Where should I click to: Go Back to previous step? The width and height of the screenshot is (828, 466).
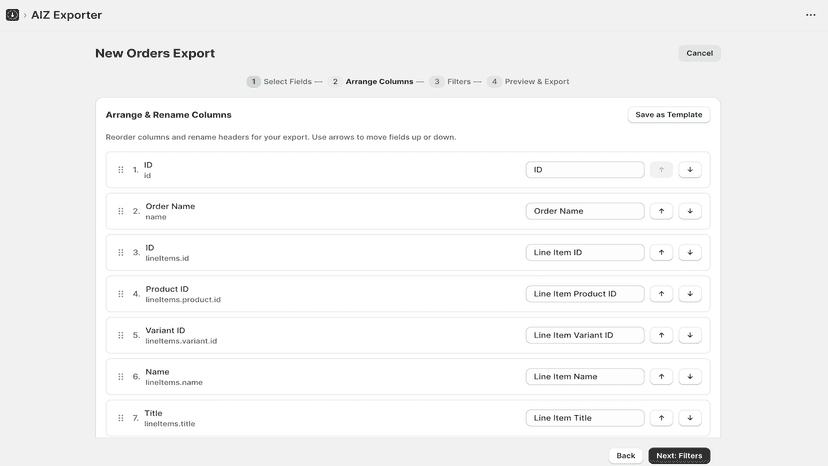pos(626,455)
